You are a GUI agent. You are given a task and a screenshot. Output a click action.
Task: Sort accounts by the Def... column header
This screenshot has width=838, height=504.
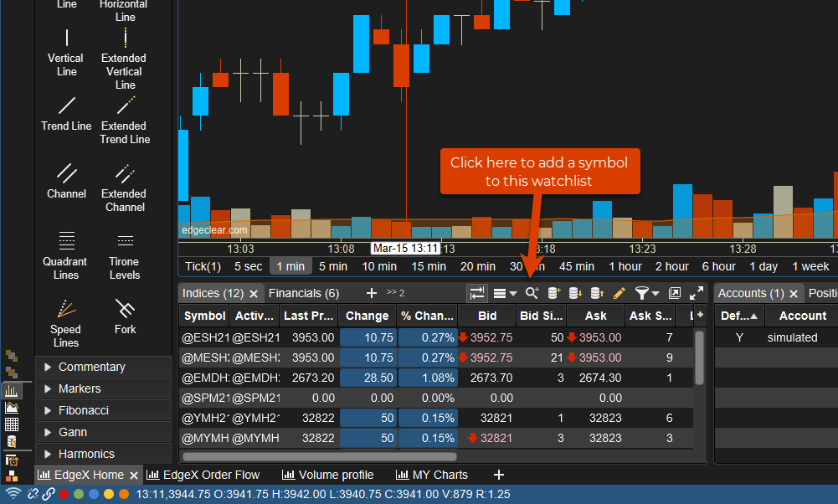(x=739, y=316)
